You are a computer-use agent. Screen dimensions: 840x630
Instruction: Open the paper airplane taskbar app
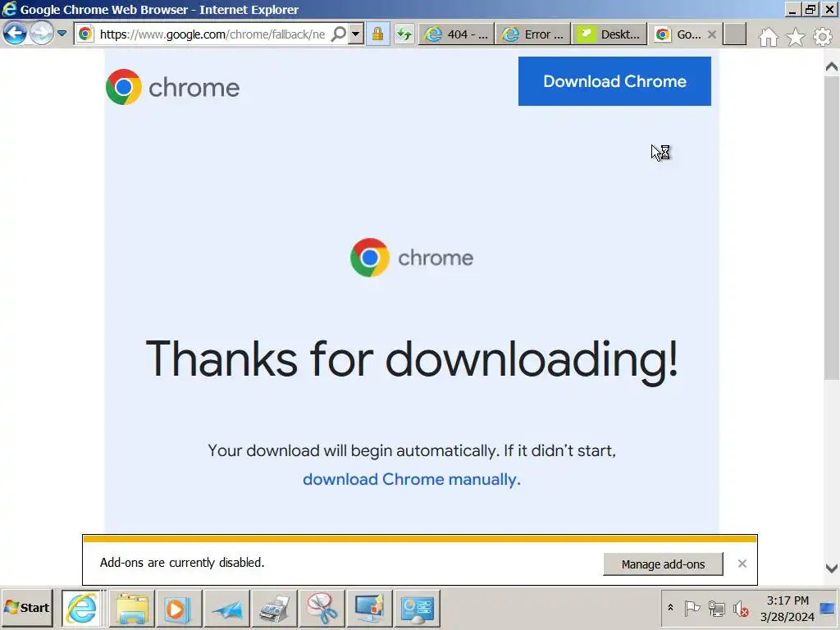point(226,609)
